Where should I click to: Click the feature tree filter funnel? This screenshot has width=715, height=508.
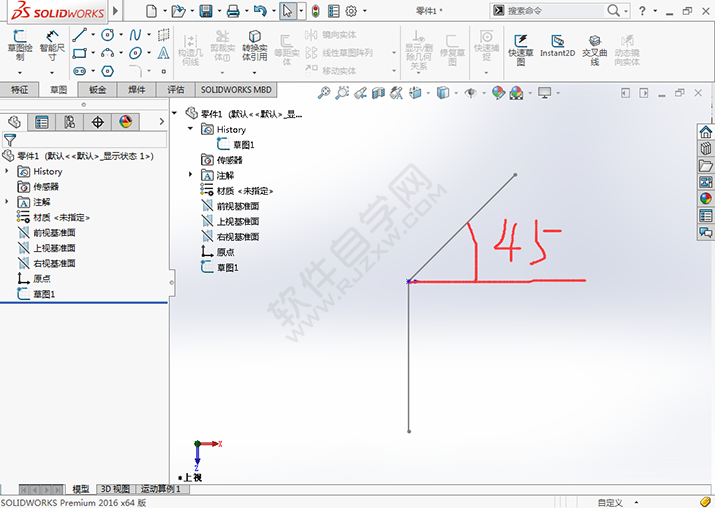[x=10, y=140]
